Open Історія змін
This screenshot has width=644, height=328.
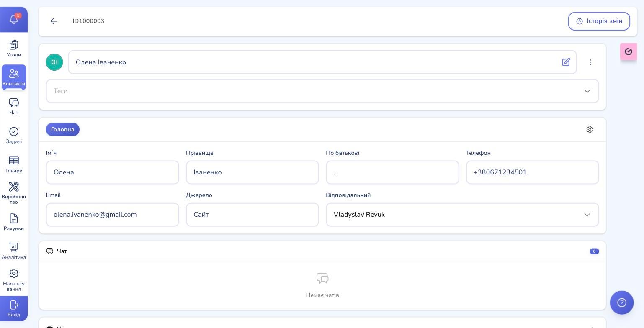coord(599,21)
